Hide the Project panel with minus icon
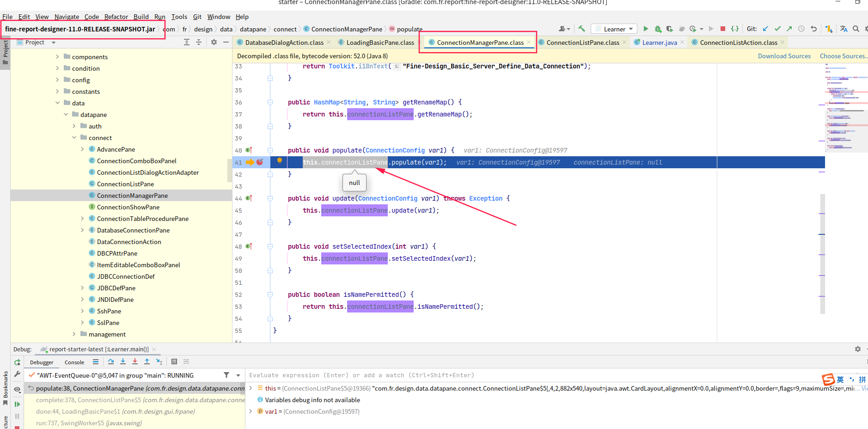Viewport: 868px width, 429px height. coord(226,42)
